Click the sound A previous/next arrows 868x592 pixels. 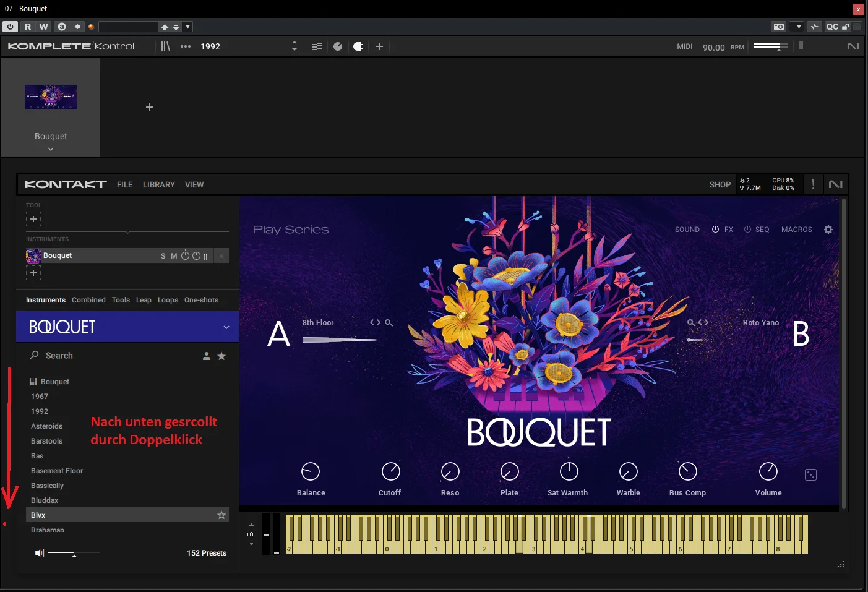376,323
